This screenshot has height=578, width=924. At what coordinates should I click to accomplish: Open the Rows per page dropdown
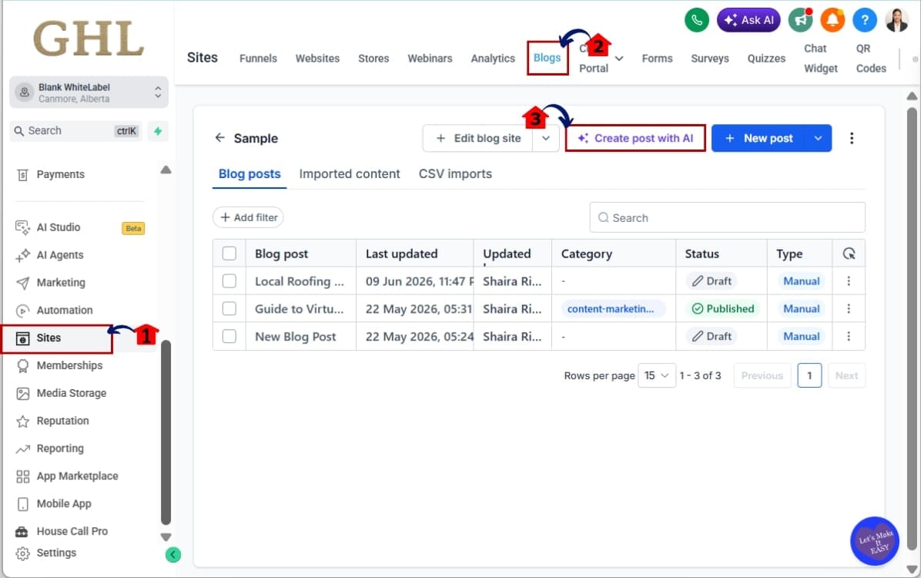point(657,375)
